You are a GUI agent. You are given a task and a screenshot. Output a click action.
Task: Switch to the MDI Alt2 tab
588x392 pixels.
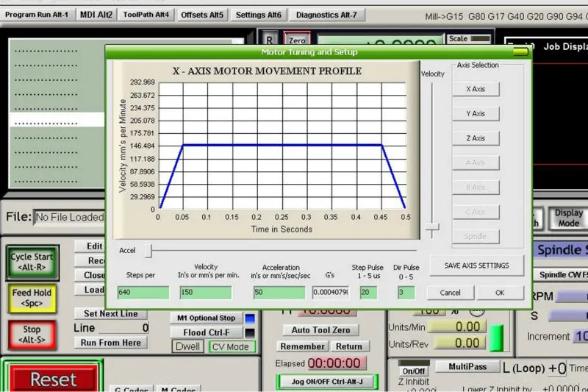[x=97, y=14]
